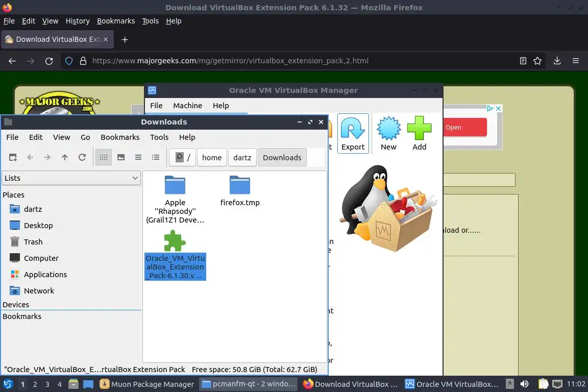Close the advertisement with X icon

click(x=498, y=108)
